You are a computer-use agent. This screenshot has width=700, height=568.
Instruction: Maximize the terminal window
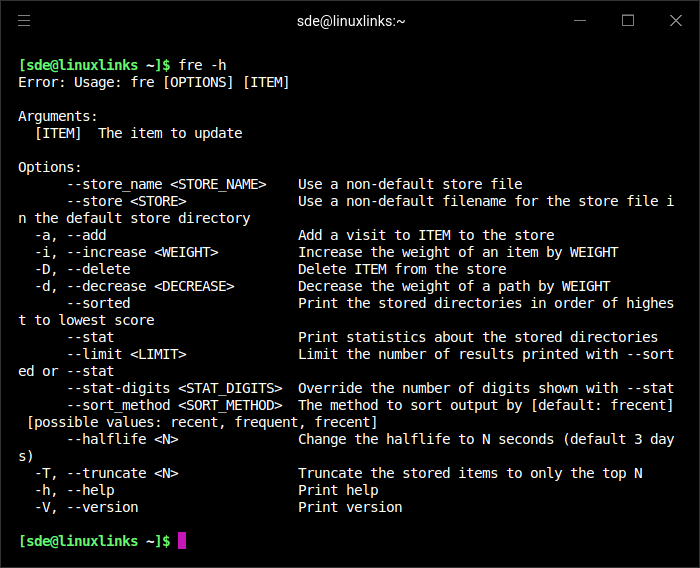628,20
